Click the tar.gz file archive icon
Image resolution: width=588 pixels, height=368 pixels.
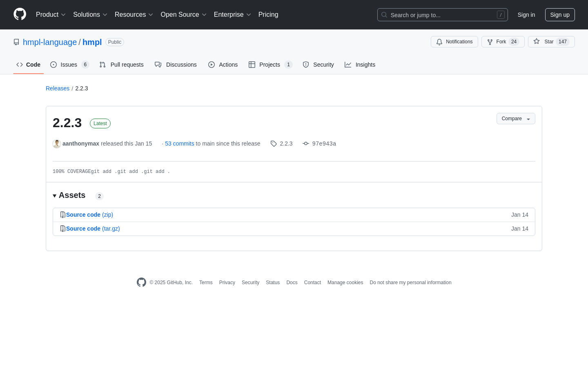(63, 229)
